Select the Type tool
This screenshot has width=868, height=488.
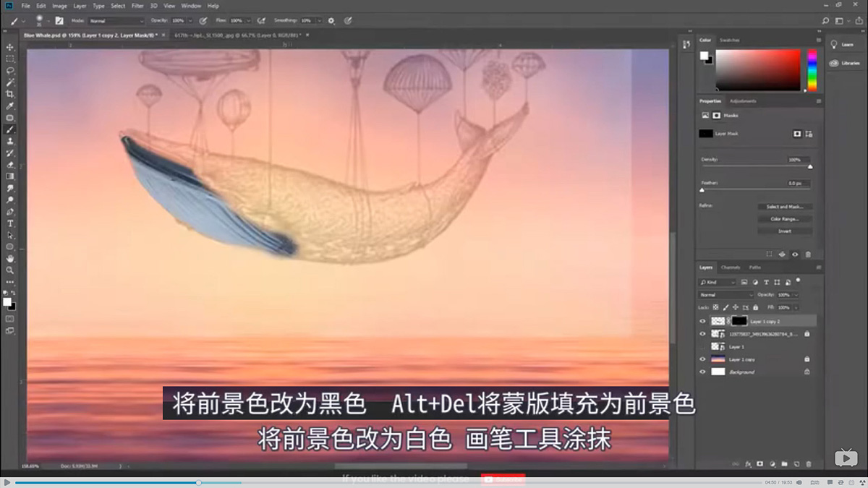pos(9,224)
